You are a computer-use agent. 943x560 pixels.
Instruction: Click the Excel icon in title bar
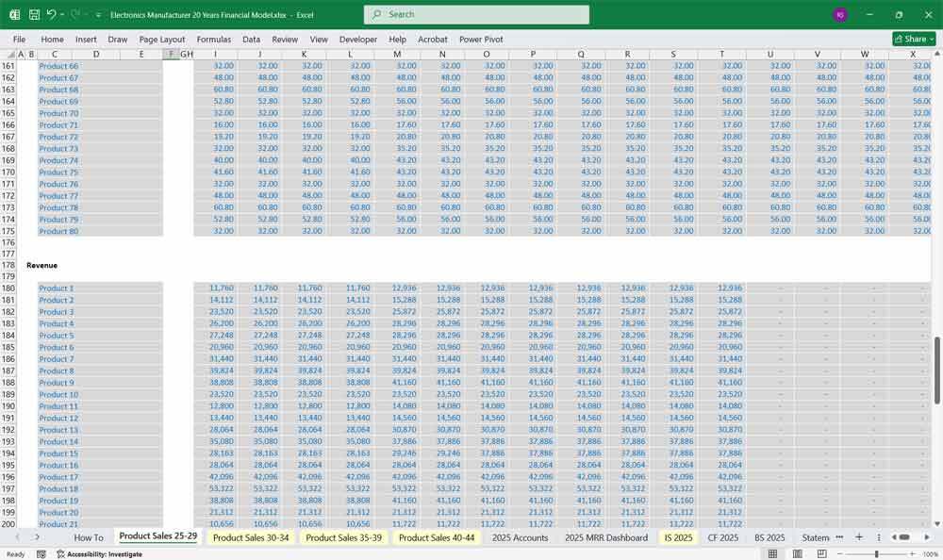coord(14,14)
